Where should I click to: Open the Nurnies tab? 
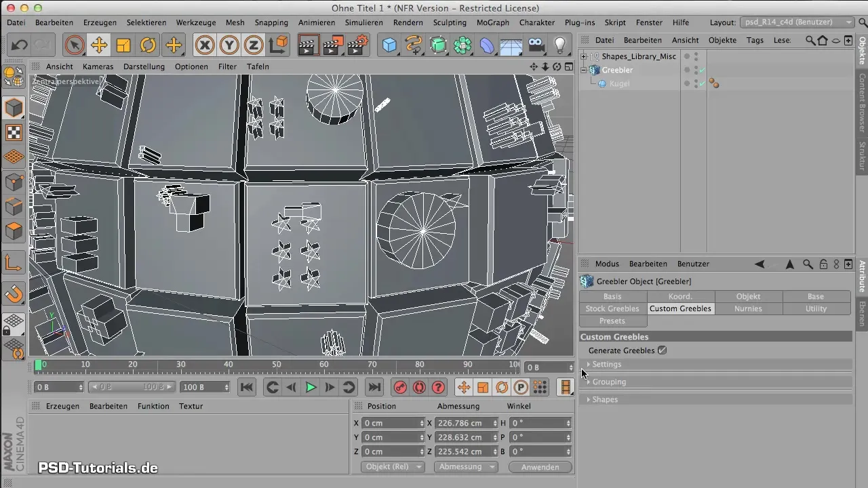[748, 308]
